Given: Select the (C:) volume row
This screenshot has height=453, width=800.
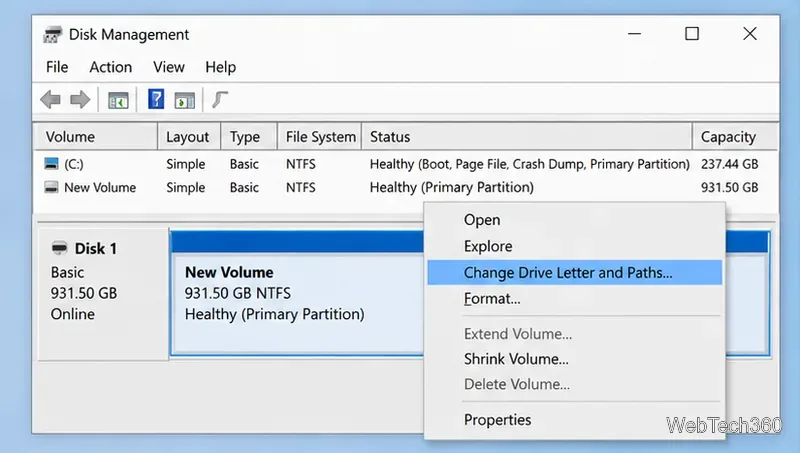Looking at the screenshot, I should [x=406, y=164].
